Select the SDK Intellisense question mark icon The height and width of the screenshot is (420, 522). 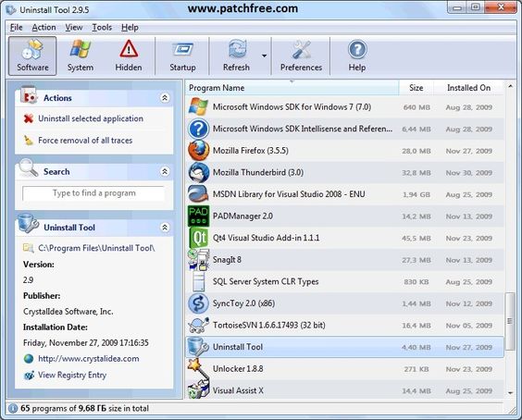pos(198,129)
